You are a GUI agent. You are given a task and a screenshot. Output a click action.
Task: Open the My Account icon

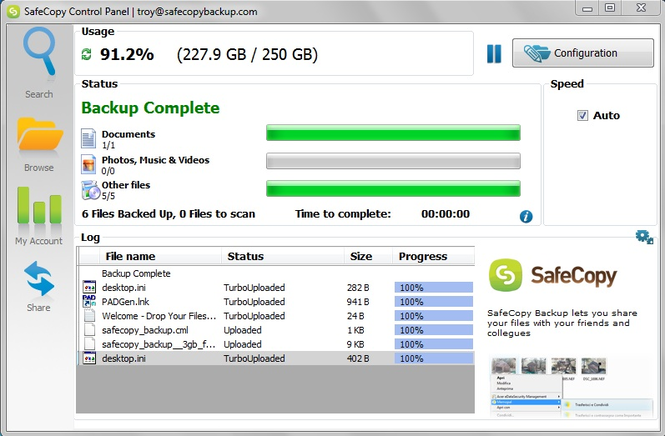tap(38, 208)
